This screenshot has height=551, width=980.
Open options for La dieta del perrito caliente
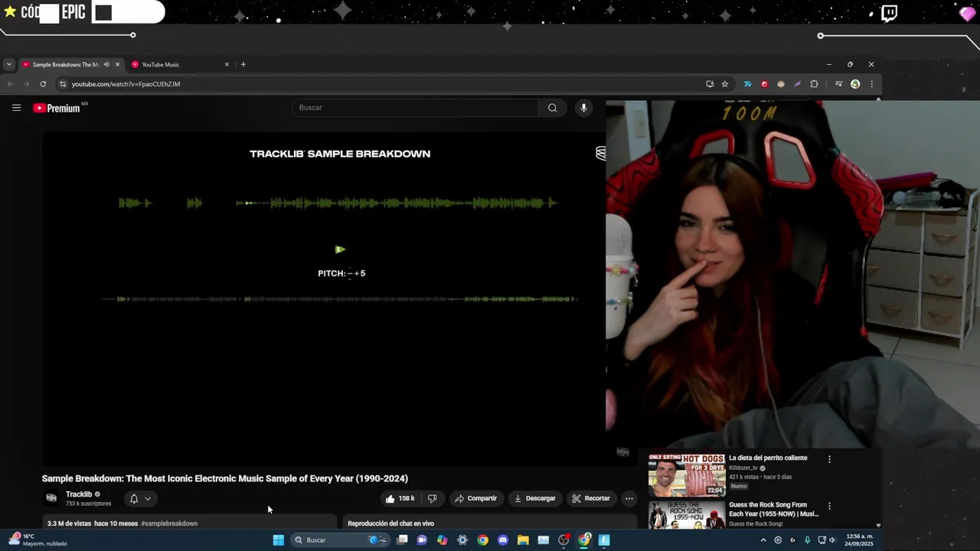[x=829, y=459]
